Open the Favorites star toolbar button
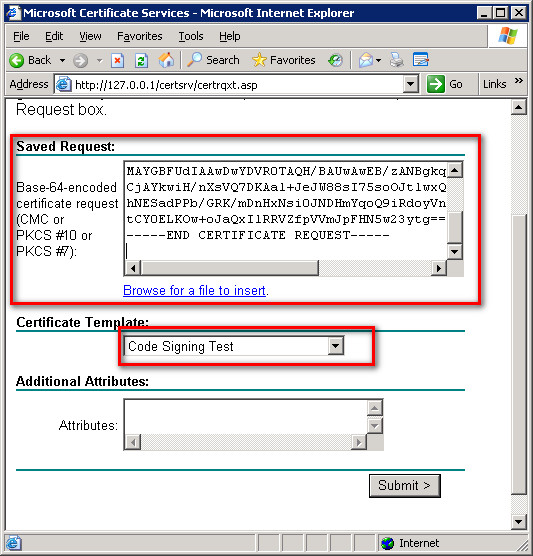The height and width of the screenshot is (556, 533). (x=284, y=60)
